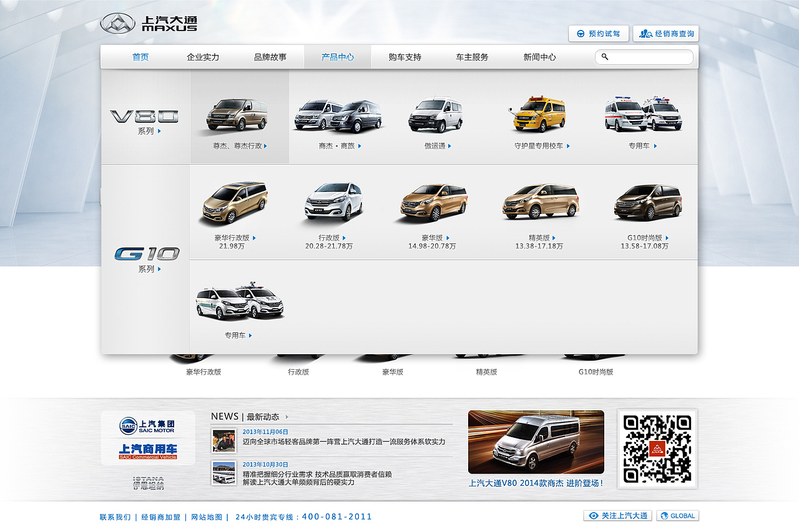Click the QR code image
The height and width of the screenshot is (532, 799).
pyautogui.click(x=657, y=449)
